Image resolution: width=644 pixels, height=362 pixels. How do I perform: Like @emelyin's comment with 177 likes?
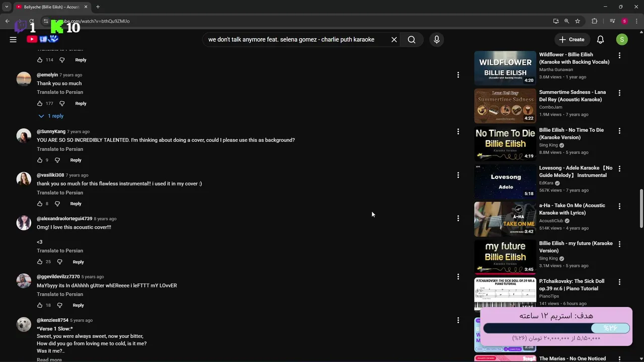tap(40, 103)
